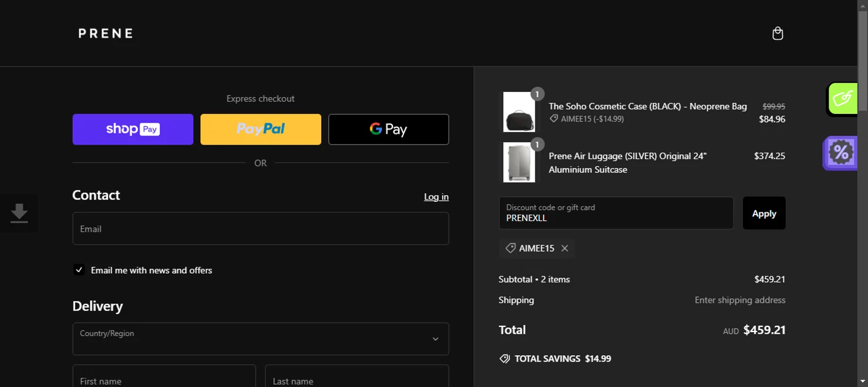The height and width of the screenshot is (387, 868).
Task: Pay with Shop Pay express checkout
Action: tap(133, 129)
